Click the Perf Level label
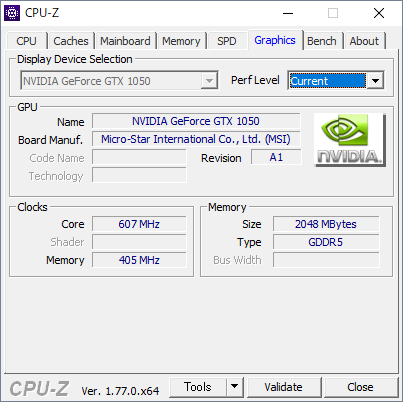 click(x=255, y=80)
